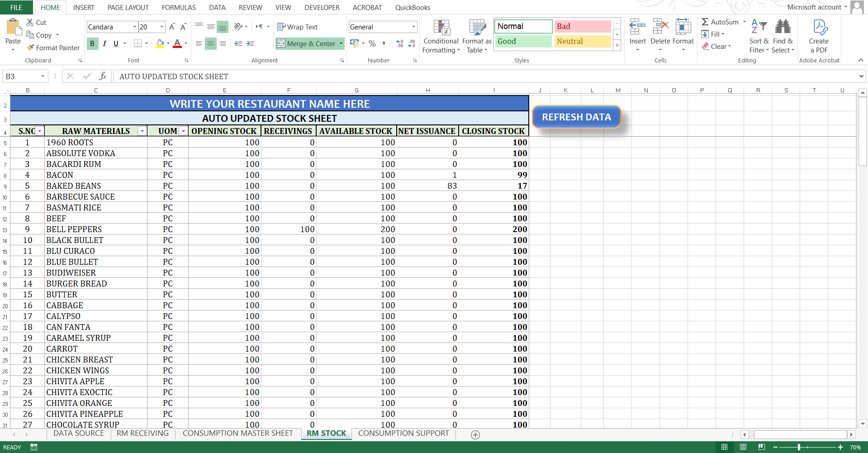Open the CONSUMPTION MASTER SHEET tab
868x453 pixels.
237,433
